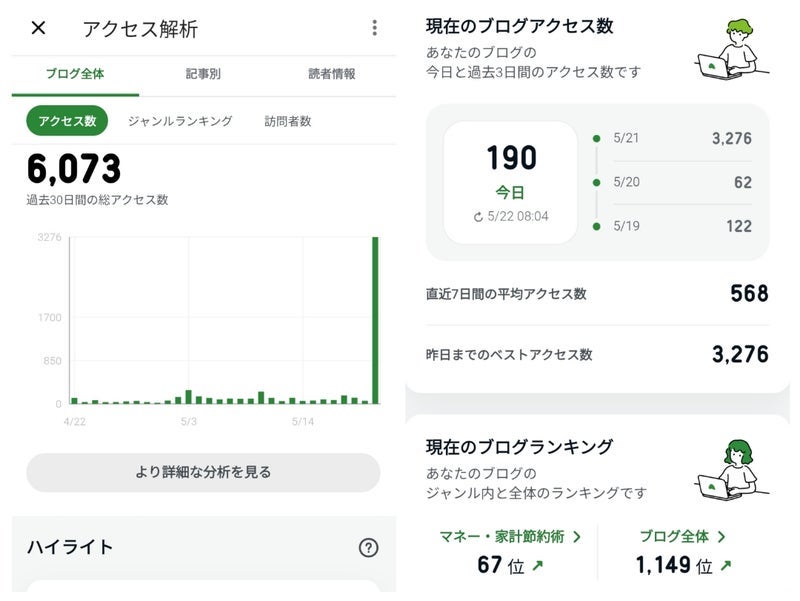
Task: Tap the green up-arrow beside 1,149 位
Action: click(725, 566)
